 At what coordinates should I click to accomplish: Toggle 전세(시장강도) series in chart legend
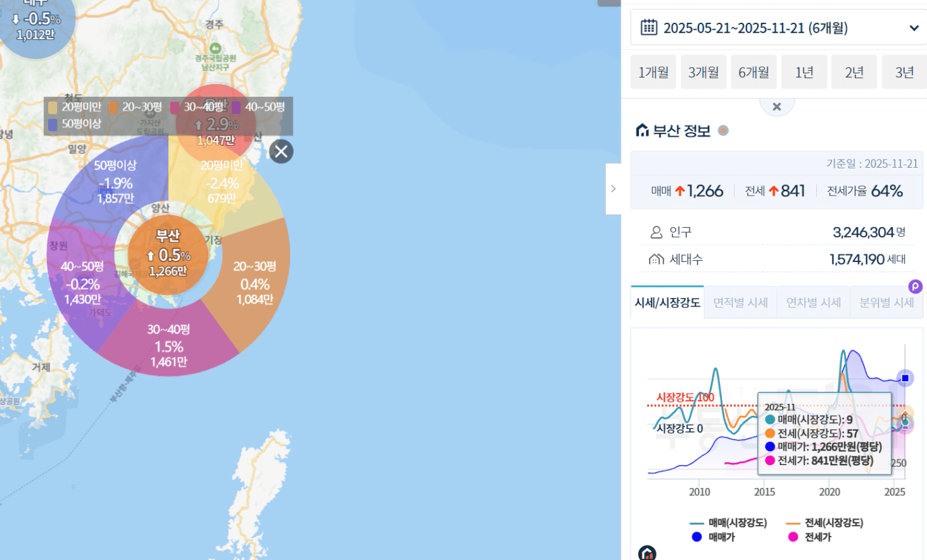tap(824, 523)
